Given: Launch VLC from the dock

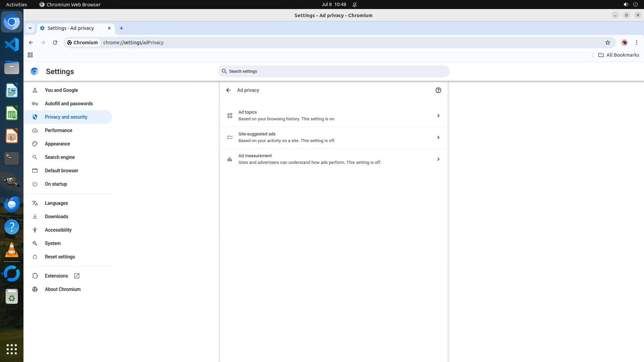Looking at the screenshot, I should click(12, 250).
